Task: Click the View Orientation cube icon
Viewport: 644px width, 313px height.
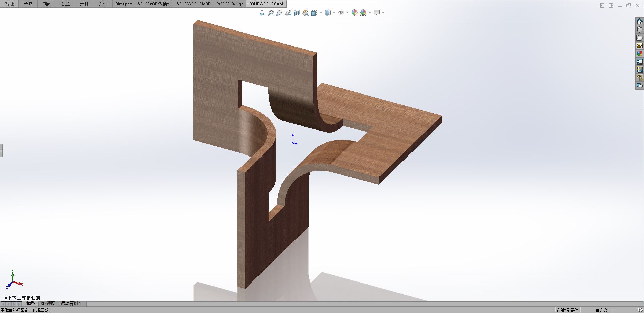Action: 314,13
